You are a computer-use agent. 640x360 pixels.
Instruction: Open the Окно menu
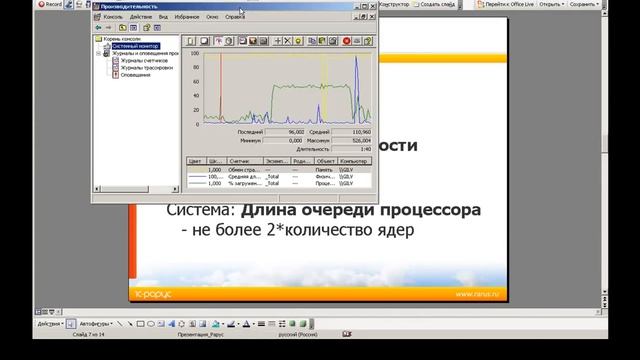[212, 17]
